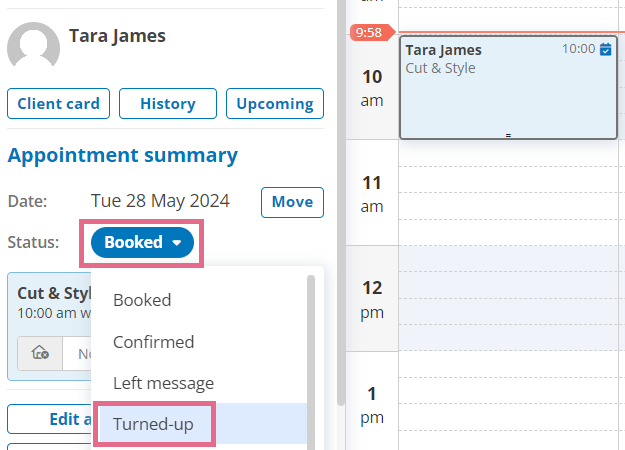The image size is (625, 450).
Task: Open Tara James 10:00 Cut & Style appointment
Action: click(509, 88)
